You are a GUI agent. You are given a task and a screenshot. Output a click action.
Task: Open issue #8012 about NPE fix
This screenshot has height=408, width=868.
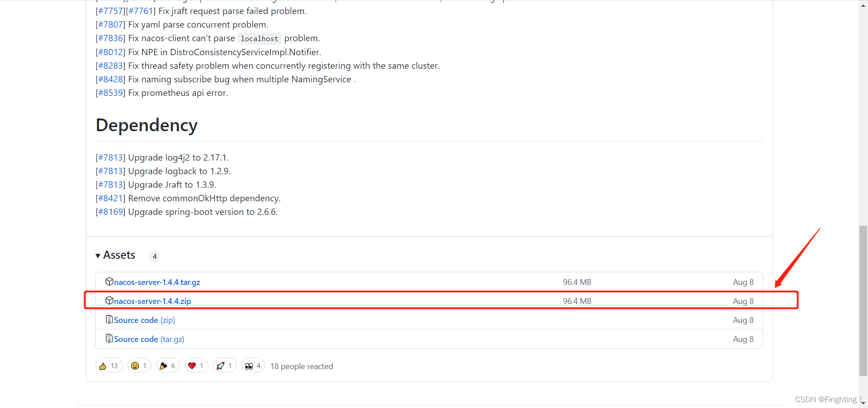pos(111,52)
